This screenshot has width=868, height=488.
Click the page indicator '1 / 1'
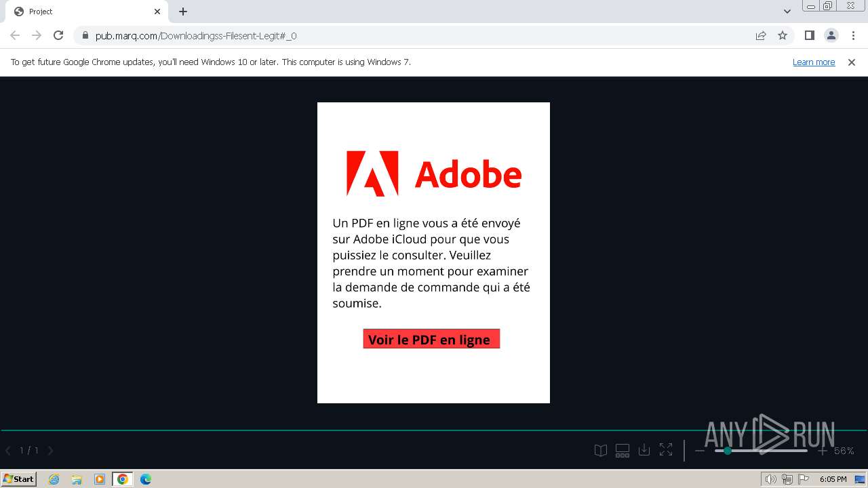[28, 450]
